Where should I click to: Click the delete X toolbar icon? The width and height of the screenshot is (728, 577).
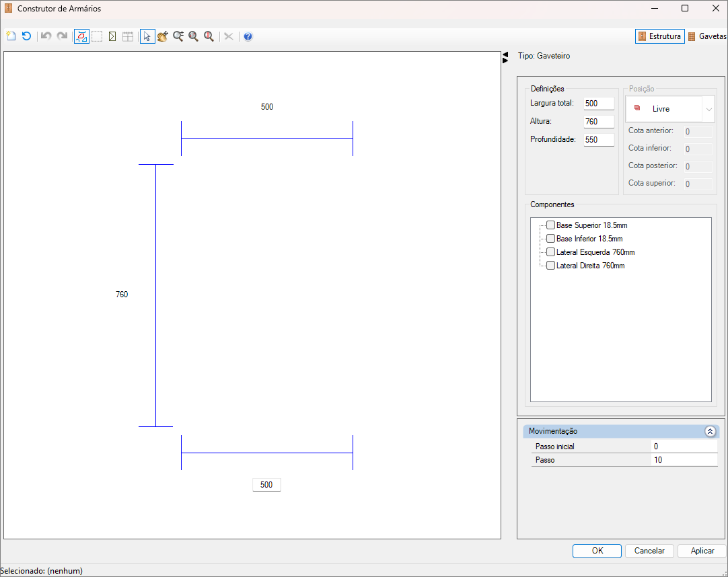click(229, 36)
